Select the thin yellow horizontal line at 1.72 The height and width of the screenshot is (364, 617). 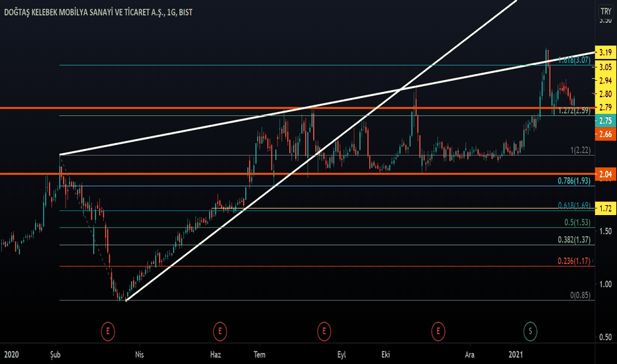(x=403, y=208)
